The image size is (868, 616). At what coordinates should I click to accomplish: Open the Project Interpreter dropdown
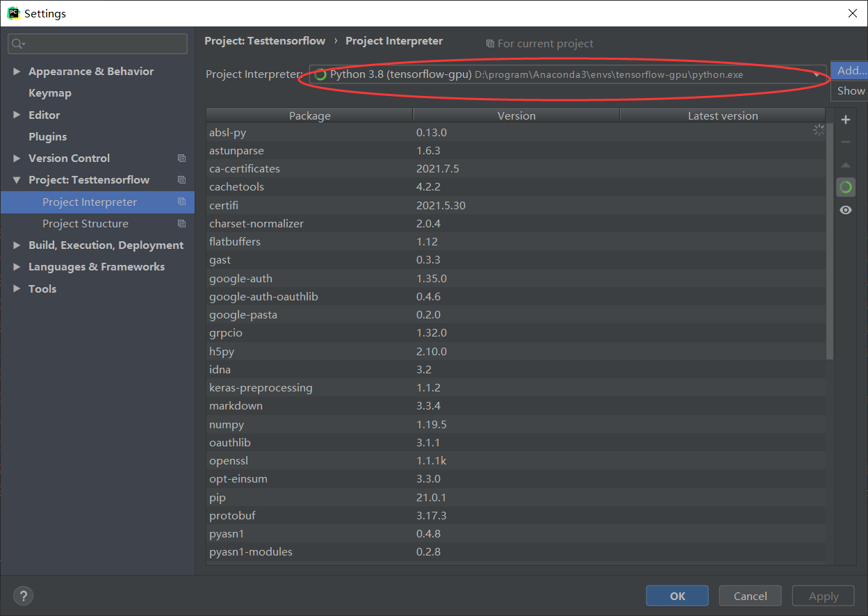pyautogui.click(x=568, y=74)
